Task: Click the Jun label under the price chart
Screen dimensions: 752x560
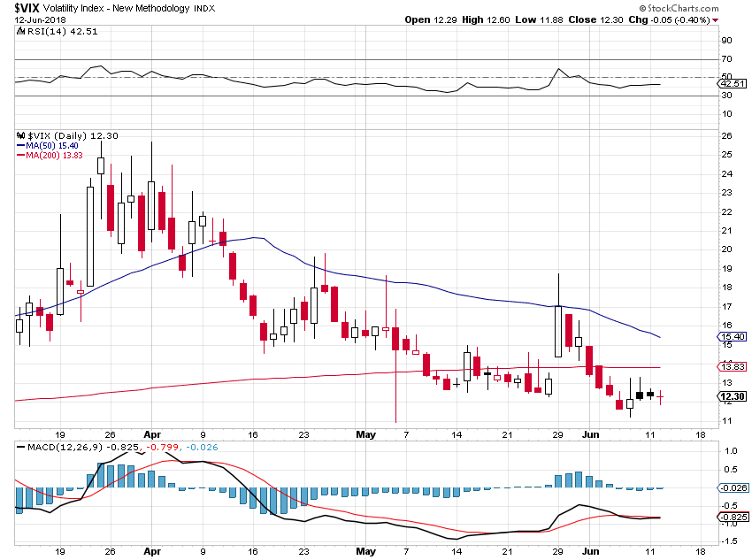Action: tap(590, 435)
